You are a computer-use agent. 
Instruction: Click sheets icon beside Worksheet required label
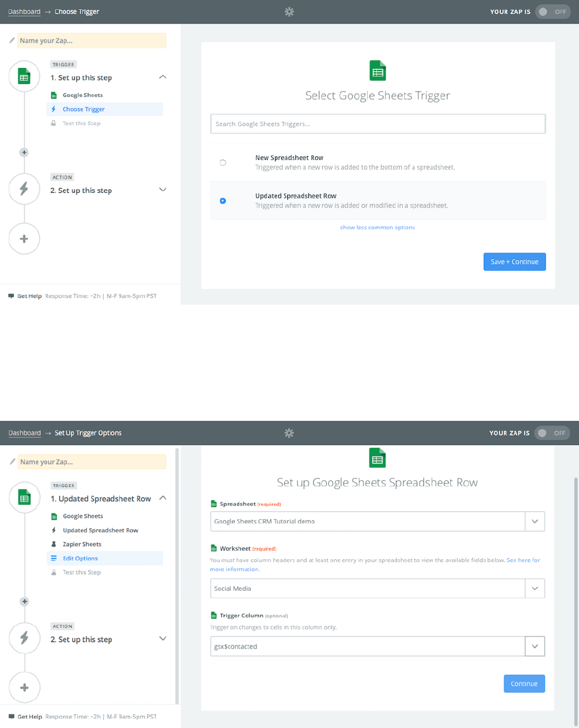coord(214,548)
